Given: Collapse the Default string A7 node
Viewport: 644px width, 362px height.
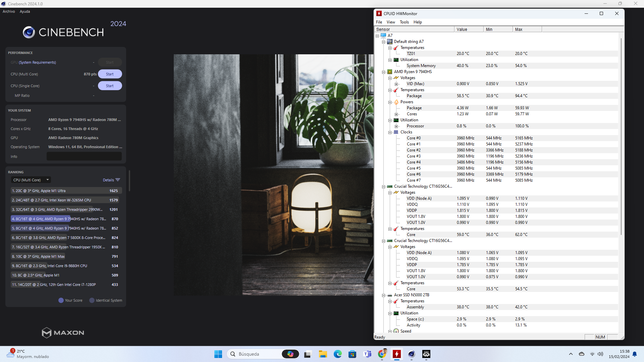Looking at the screenshot, I should point(383,42).
